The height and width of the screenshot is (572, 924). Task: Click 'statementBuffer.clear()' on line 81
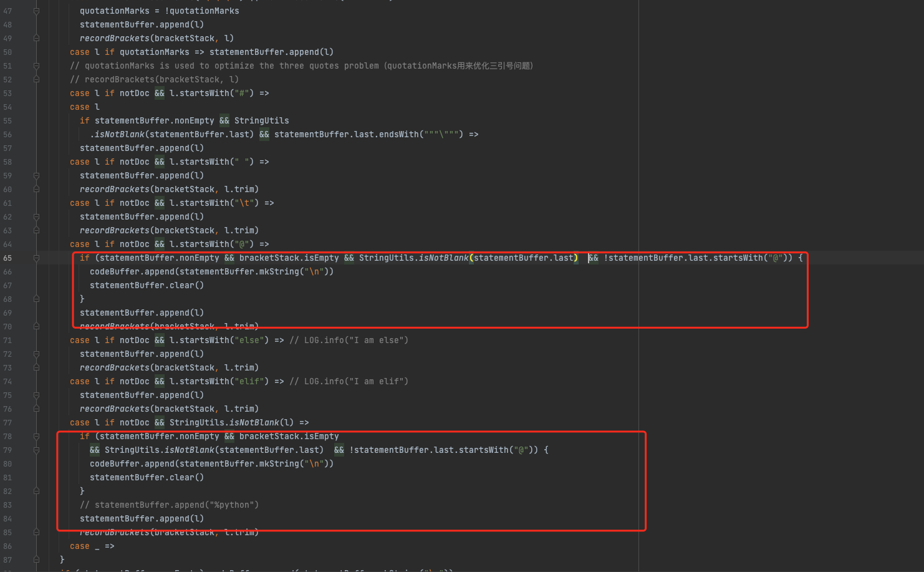(x=147, y=478)
